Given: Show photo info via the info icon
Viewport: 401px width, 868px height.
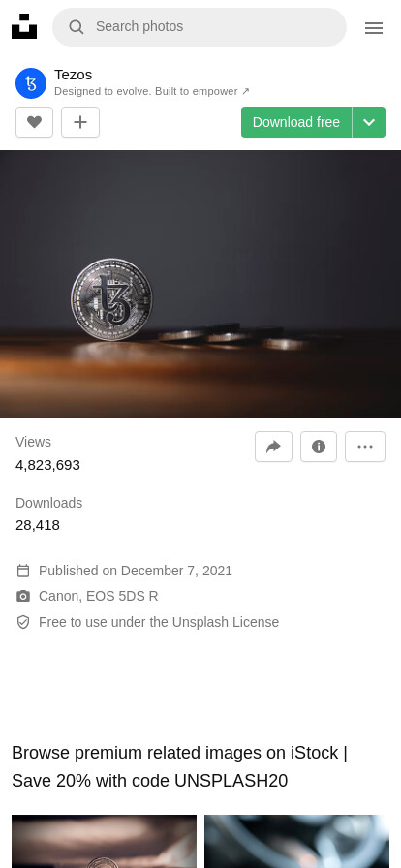Looking at the screenshot, I should [x=319, y=447].
